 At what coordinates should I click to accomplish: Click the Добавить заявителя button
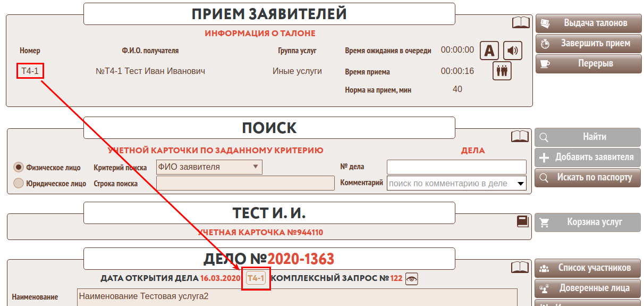[588, 158]
